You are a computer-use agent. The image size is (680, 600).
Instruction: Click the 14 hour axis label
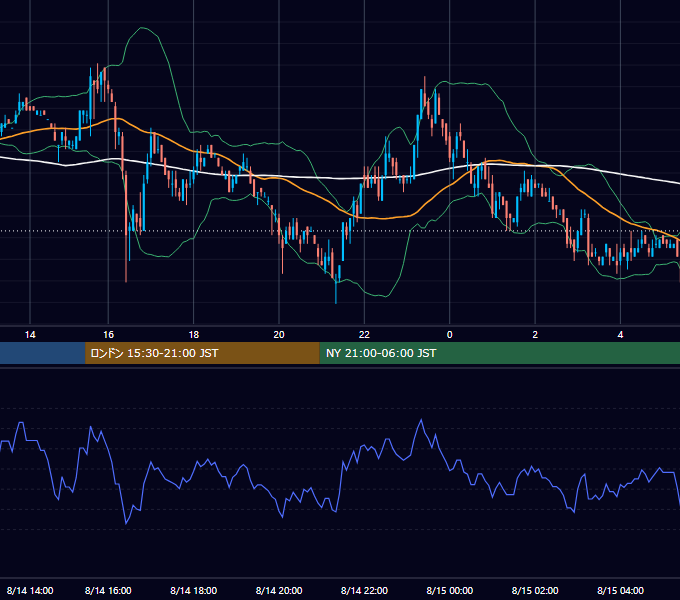click(x=30, y=335)
